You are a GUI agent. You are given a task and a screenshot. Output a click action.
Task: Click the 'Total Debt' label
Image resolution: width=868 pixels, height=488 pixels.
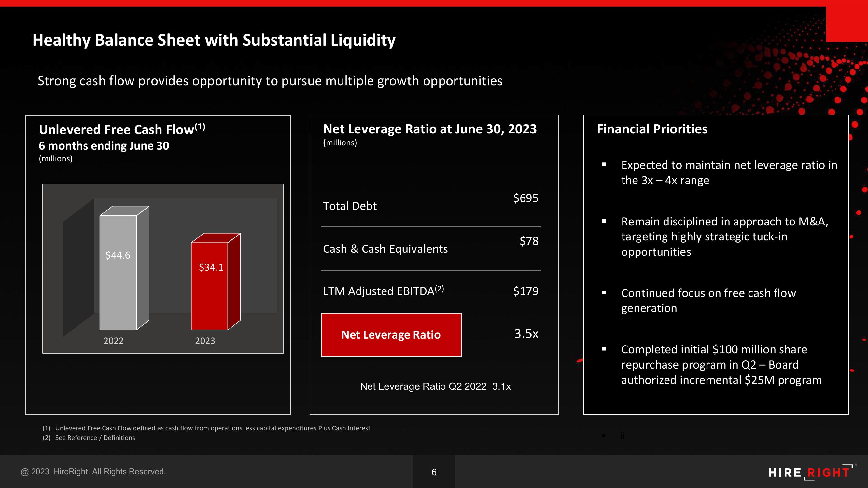pyautogui.click(x=350, y=206)
